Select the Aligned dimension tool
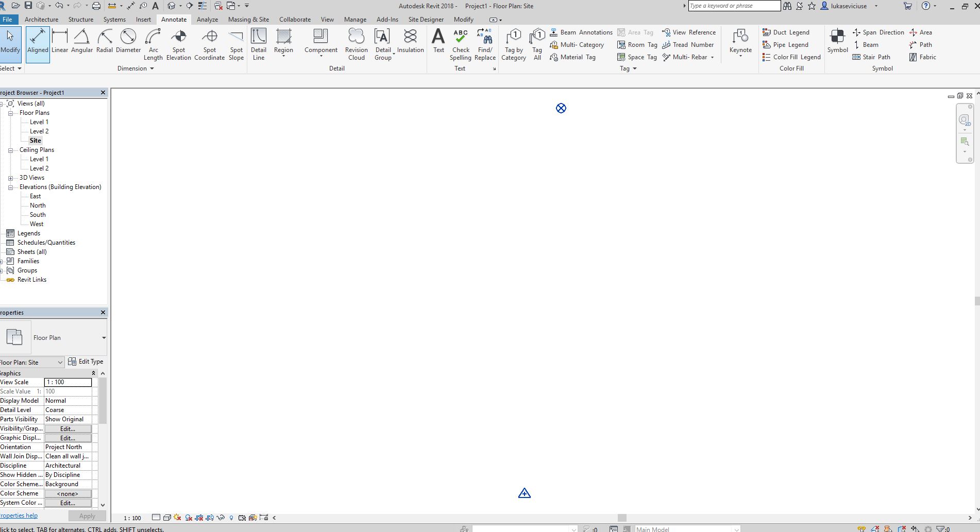Screen dimensions: 980x532 [x=37, y=44]
